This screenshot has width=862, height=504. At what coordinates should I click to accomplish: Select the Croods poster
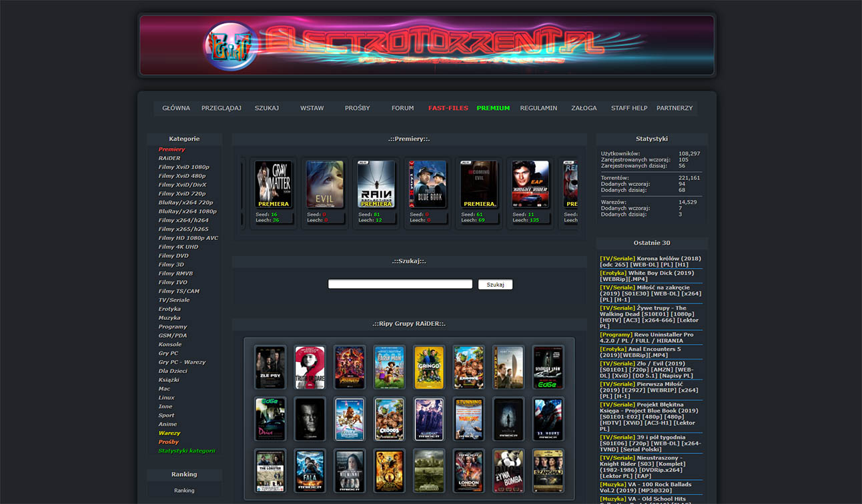tap(389, 419)
